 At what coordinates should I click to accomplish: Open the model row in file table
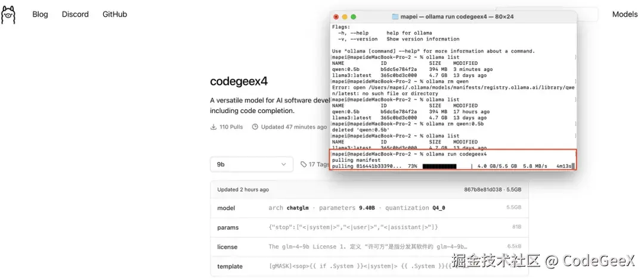tap(369, 208)
